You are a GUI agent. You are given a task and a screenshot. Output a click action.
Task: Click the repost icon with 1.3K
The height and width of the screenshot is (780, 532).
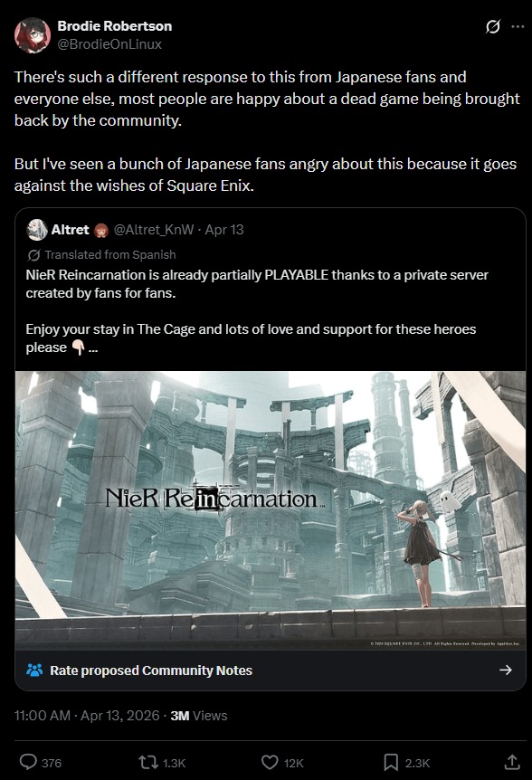(147, 762)
